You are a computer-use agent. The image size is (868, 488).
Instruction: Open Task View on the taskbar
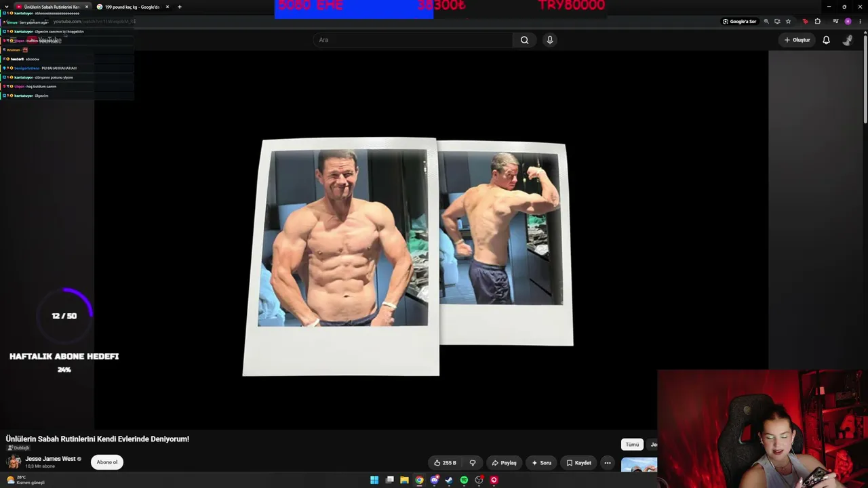tap(390, 480)
